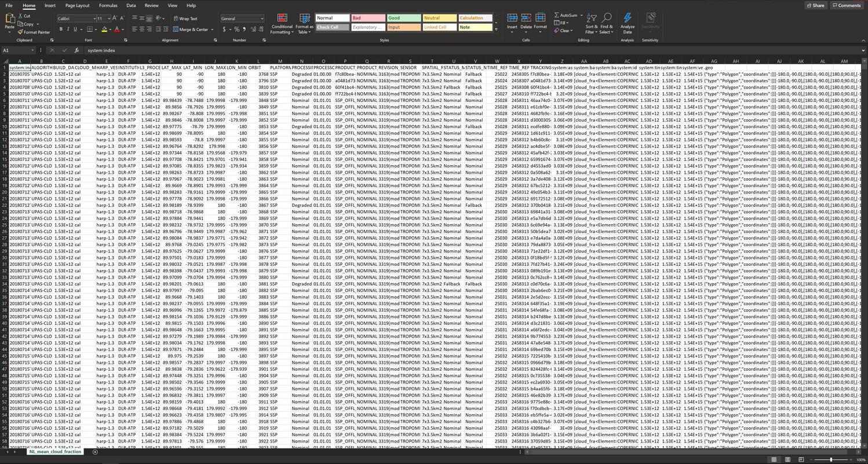This screenshot has width=868, height=464.
Task: Toggle Wrap Text for the cell
Action: (x=185, y=19)
